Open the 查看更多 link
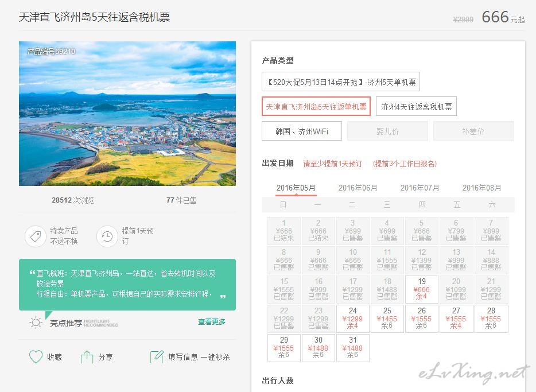Screen dimensions: 536x392 point(212,322)
